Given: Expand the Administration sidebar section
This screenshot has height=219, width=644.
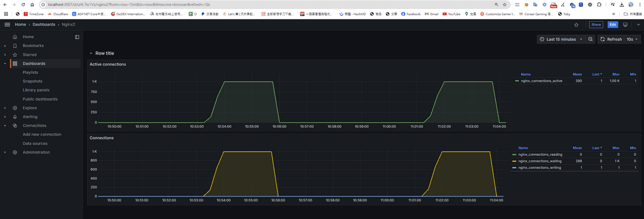Looking at the screenshot, I should point(5,152).
